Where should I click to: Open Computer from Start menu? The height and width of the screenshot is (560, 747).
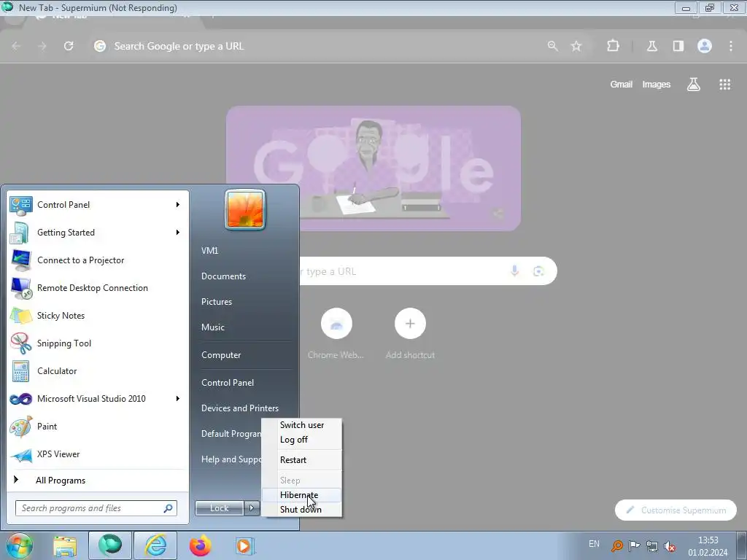[x=221, y=355]
